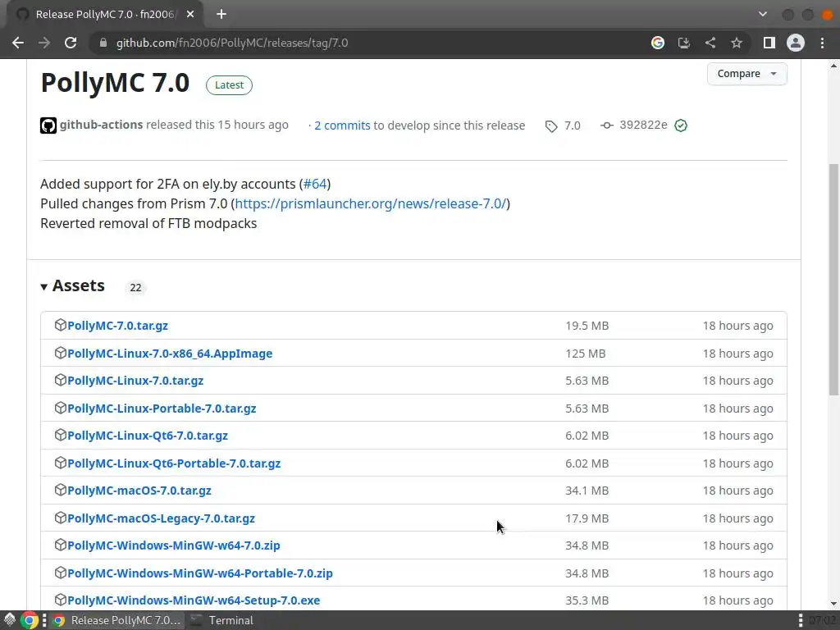The width and height of the screenshot is (840, 630).
Task: Download PollyMC-macOS-Legacy-7.0.tar.gz
Action: [162, 518]
